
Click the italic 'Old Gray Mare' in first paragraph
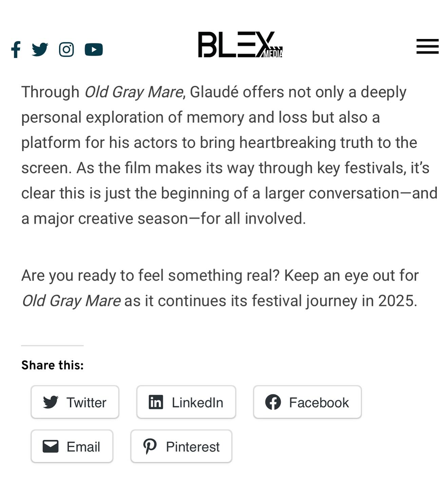[134, 92]
